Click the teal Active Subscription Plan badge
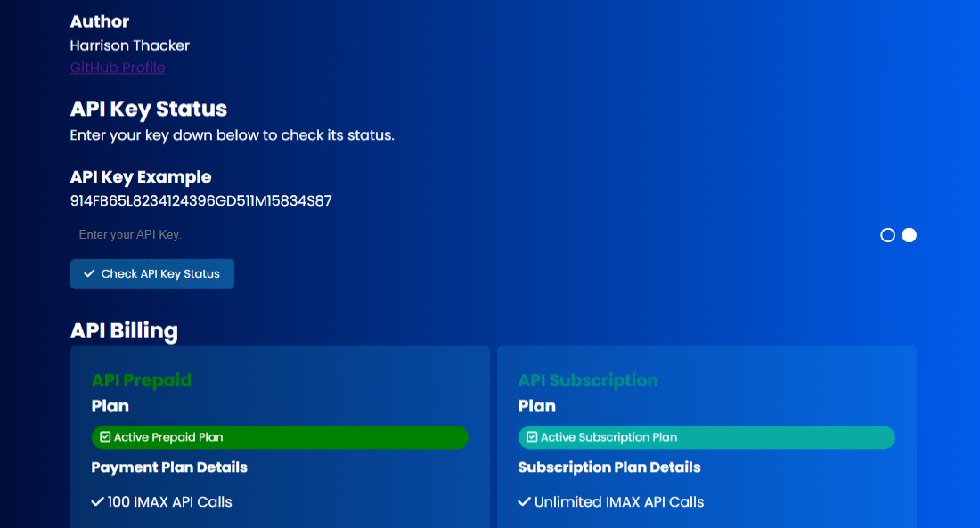Image resolution: width=980 pixels, height=528 pixels. [706, 437]
